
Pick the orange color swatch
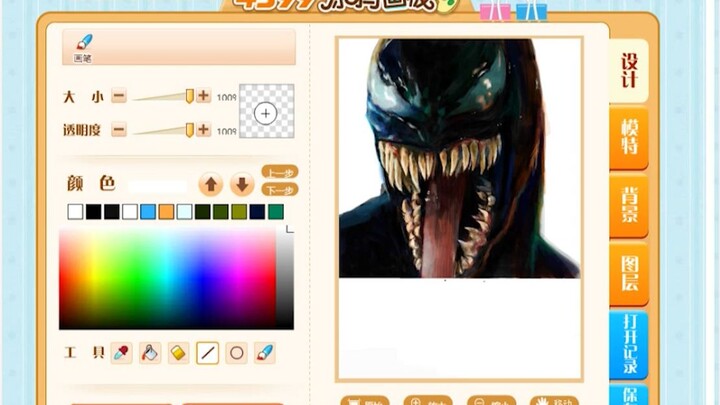[166, 212]
